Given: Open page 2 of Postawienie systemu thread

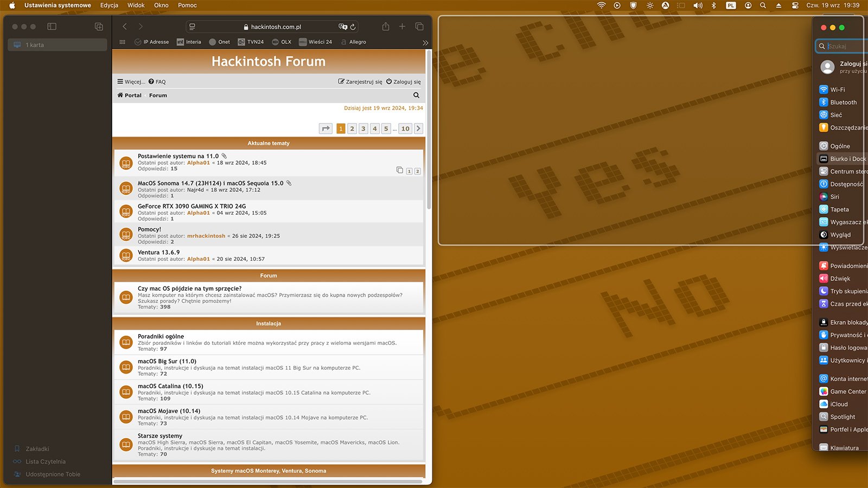Looking at the screenshot, I should (417, 171).
